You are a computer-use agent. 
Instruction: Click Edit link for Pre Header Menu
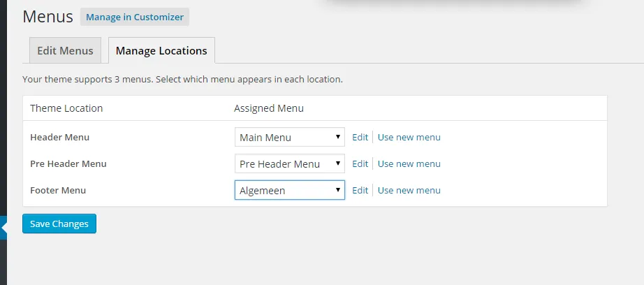(x=360, y=163)
